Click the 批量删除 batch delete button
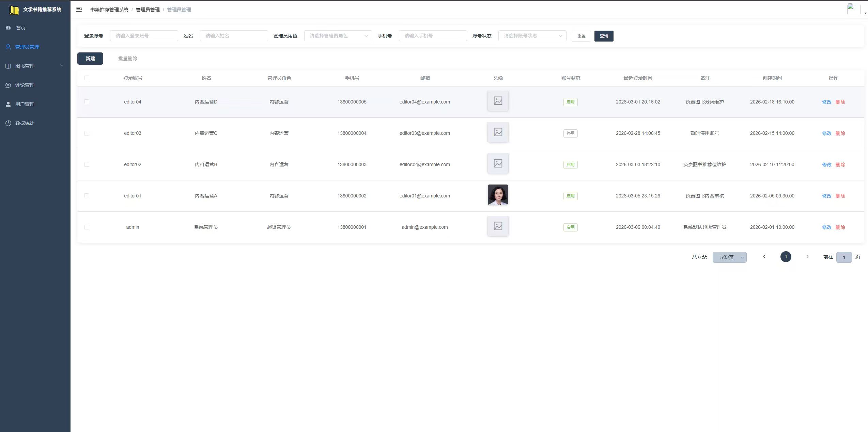This screenshot has width=868, height=432. 128,59
